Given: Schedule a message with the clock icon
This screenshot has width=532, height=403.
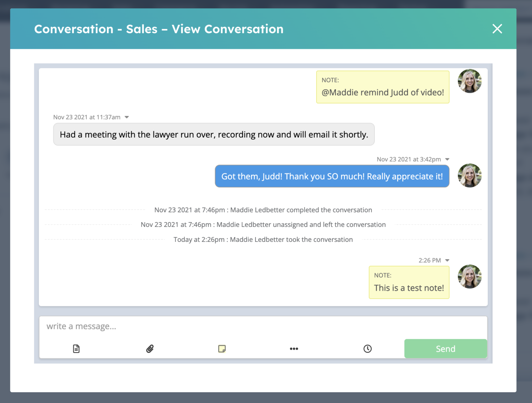Looking at the screenshot, I should 367,349.
